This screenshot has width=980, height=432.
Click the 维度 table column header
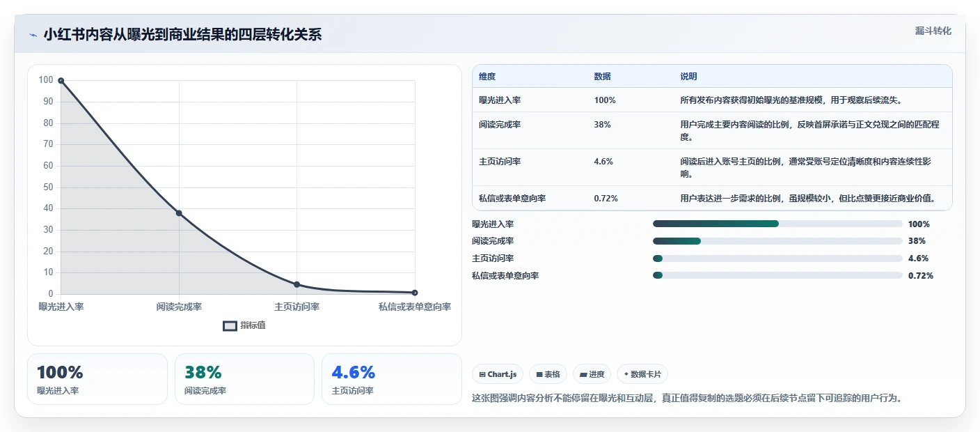[x=487, y=77]
